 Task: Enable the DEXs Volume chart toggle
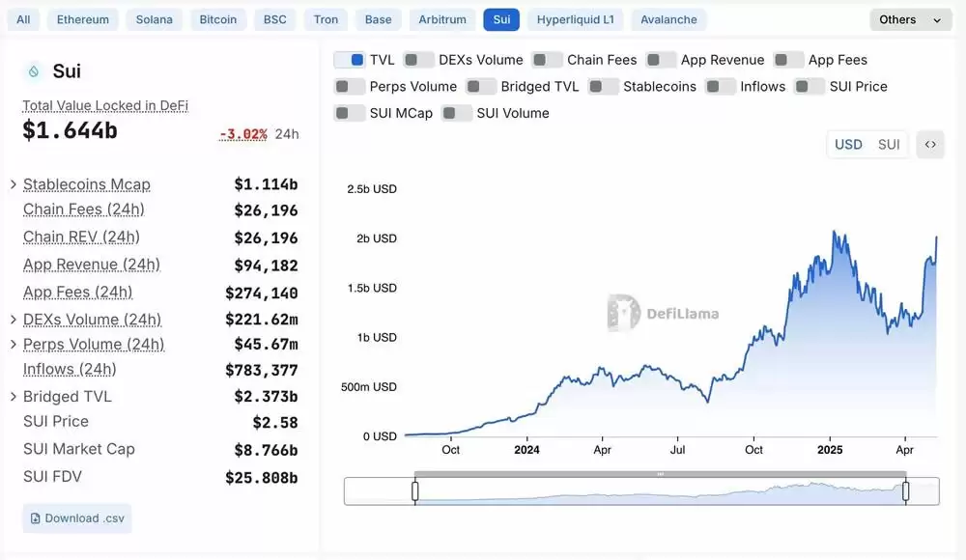coord(417,59)
